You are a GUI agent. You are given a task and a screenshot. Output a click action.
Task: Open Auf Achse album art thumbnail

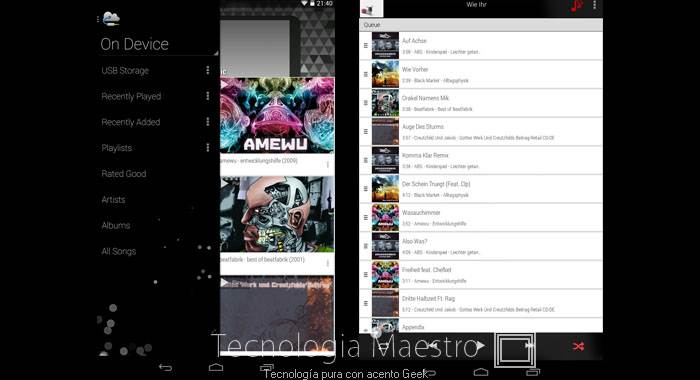[385, 46]
